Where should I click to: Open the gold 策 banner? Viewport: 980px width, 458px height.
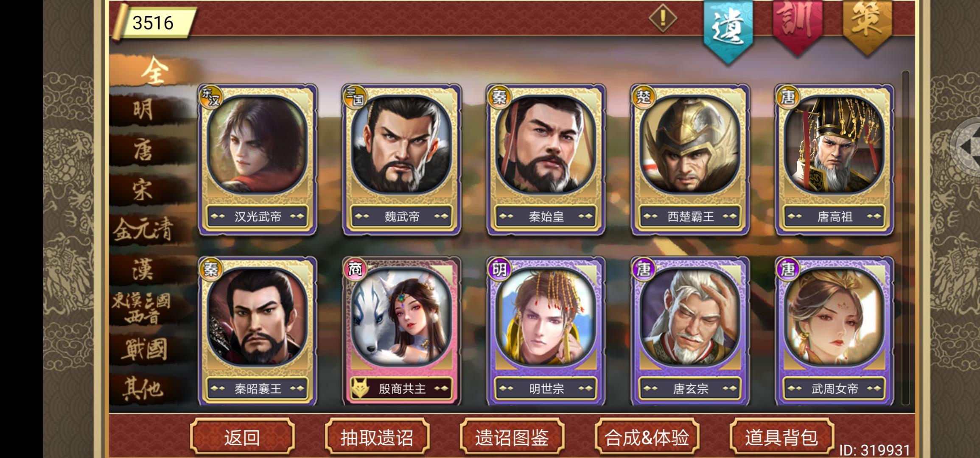867,26
